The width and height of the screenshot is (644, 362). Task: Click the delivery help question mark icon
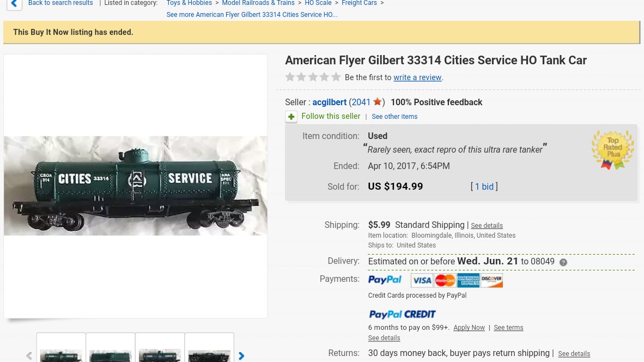(563, 262)
